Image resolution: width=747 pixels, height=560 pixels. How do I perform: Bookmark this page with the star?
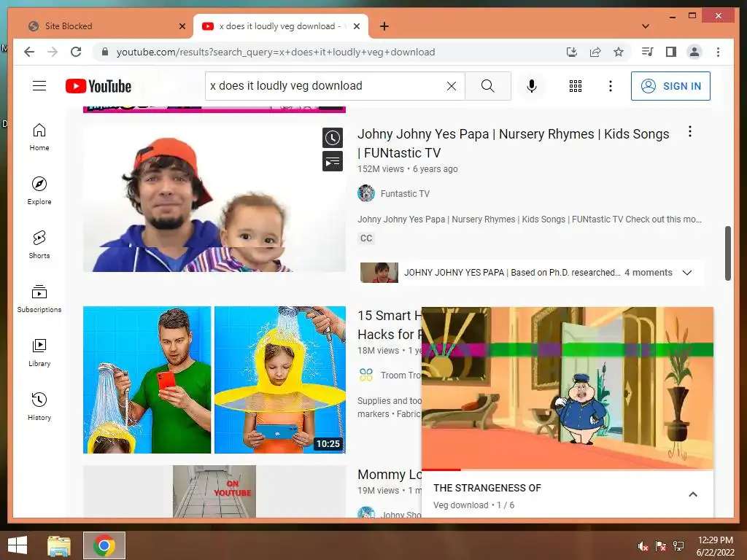tap(619, 52)
